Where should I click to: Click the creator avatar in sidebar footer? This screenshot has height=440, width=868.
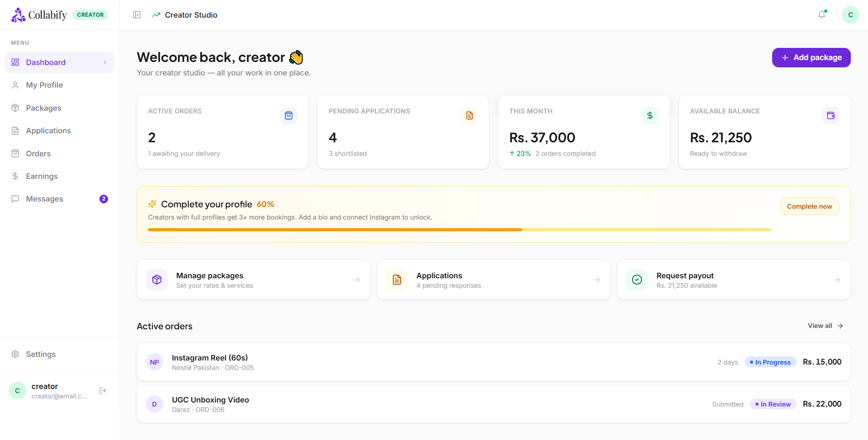click(17, 390)
